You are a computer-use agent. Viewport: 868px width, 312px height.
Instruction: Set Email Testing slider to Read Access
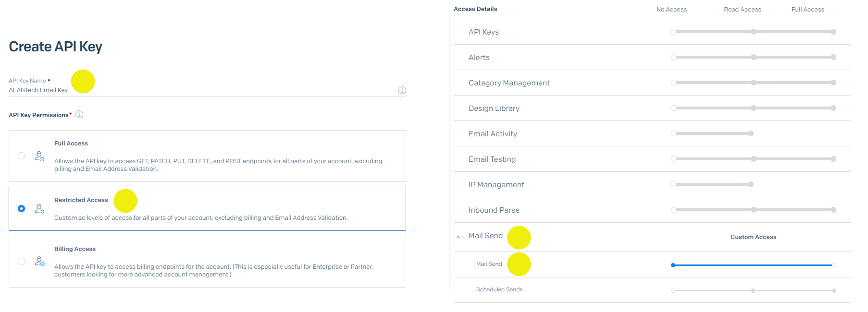[754, 159]
